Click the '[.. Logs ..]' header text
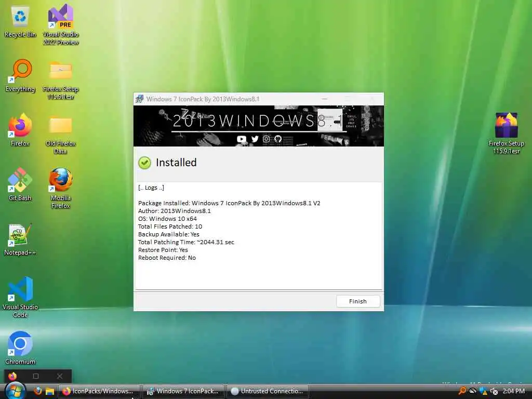532x399 pixels. [x=151, y=188]
